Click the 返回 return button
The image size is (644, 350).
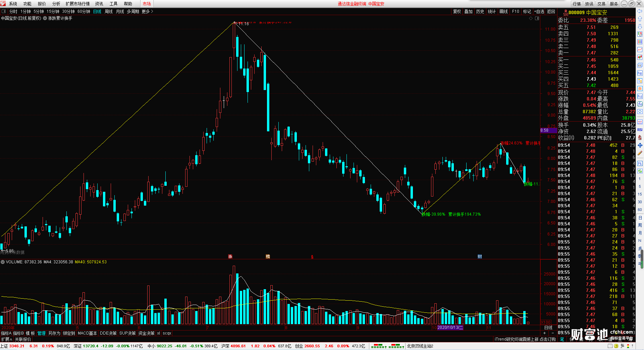point(551,11)
